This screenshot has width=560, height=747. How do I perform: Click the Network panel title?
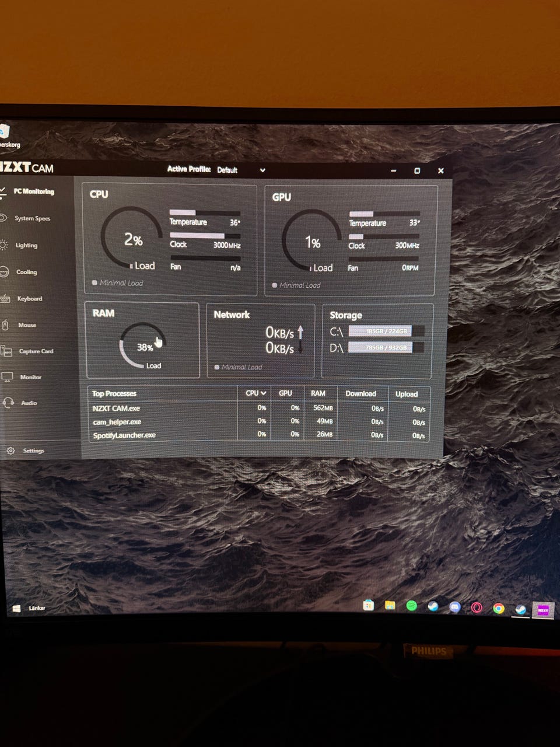click(x=232, y=314)
